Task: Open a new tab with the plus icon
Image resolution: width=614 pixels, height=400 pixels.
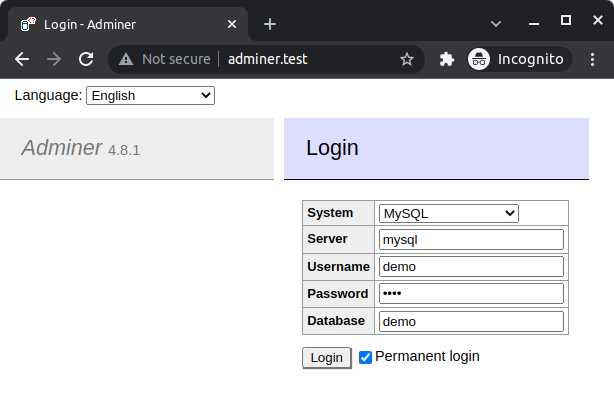Action: [270, 24]
